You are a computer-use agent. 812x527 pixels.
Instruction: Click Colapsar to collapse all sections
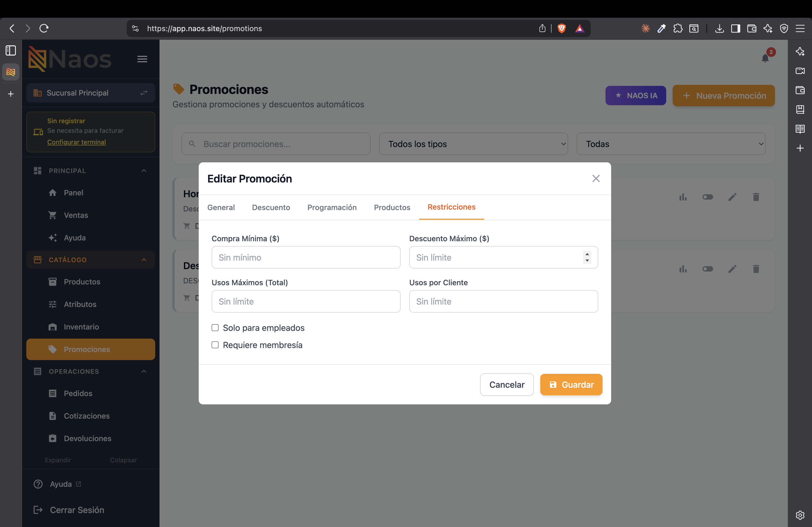(x=123, y=460)
